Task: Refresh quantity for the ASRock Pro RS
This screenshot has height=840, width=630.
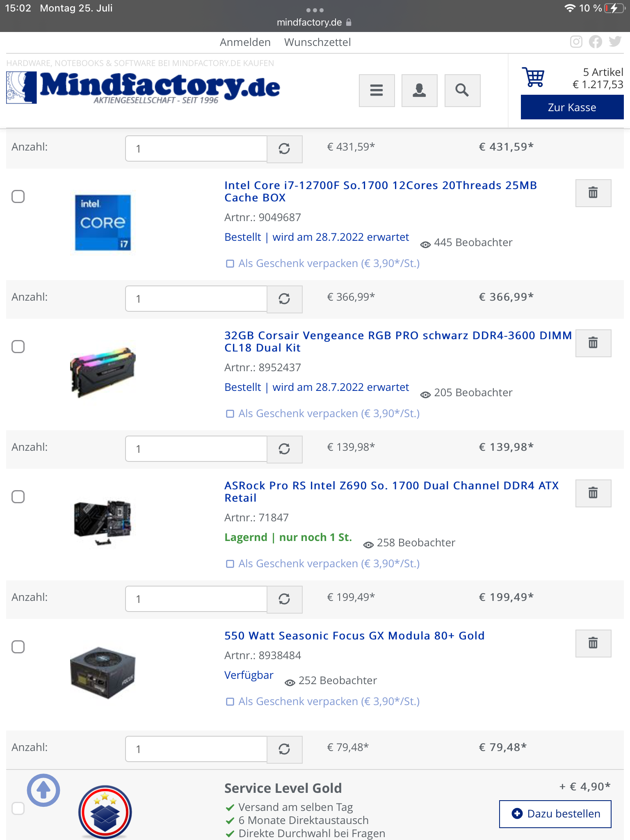Action: coord(284,599)
